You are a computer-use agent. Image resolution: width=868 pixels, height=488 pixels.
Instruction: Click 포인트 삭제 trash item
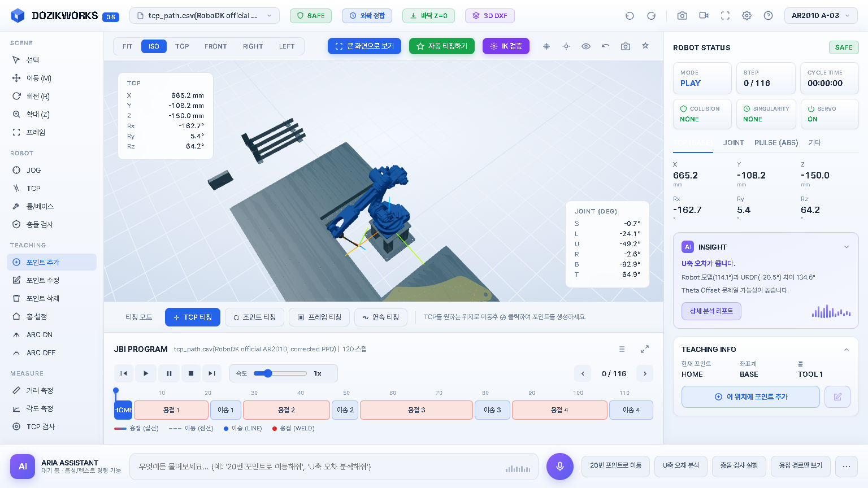[51, 298]
